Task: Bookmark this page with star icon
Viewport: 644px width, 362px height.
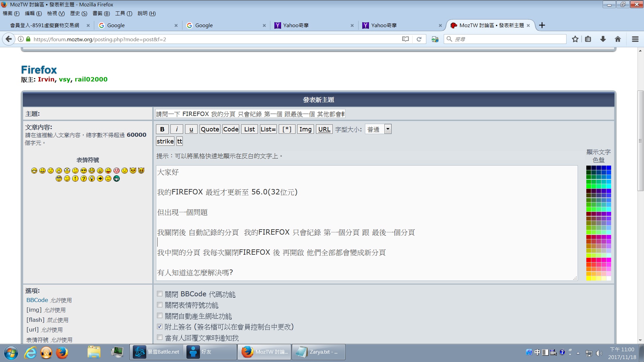Action: [575, 39]
